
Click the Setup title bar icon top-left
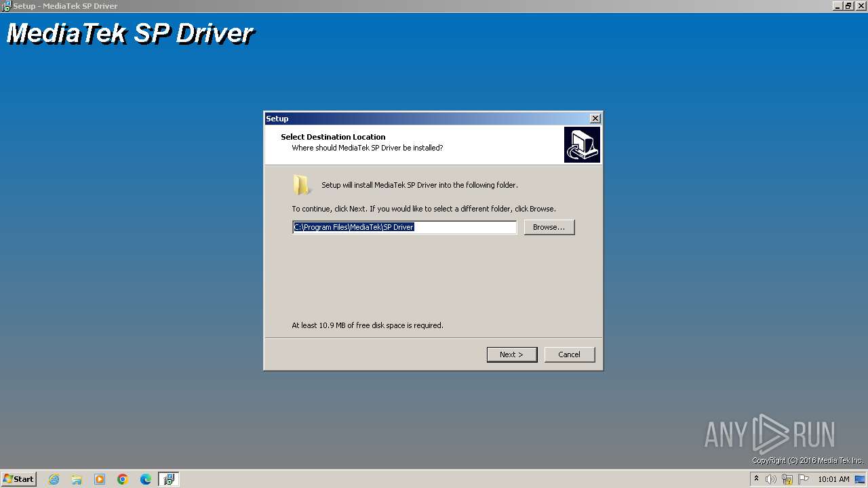(x=6, y=6)
